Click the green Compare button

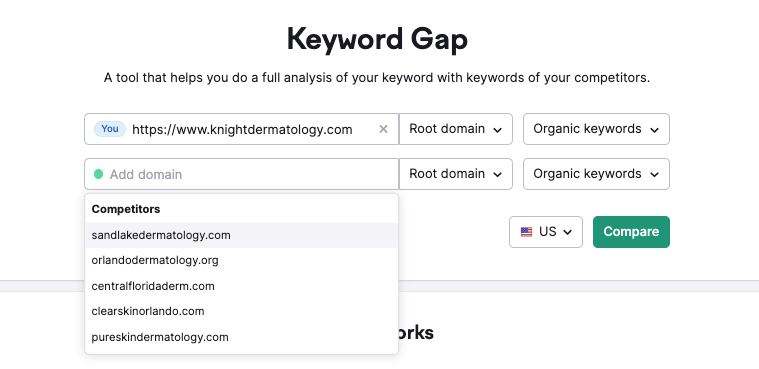631,232
